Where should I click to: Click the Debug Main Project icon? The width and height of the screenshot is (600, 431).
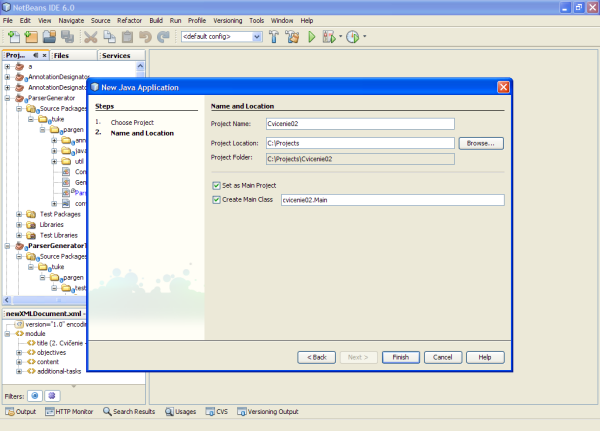[x=329, y=37]
